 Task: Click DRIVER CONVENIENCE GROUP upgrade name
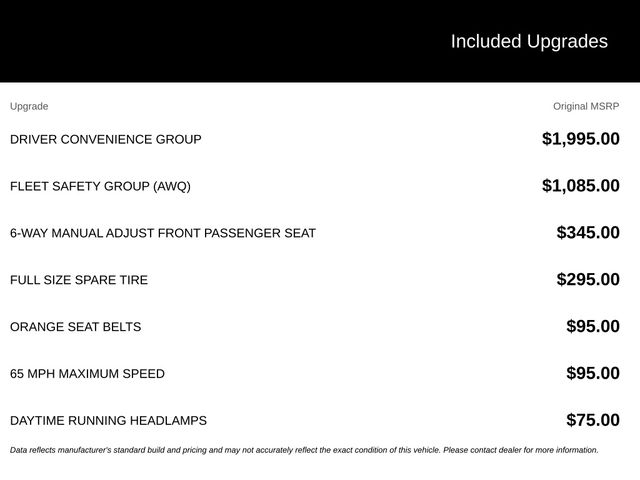pos(106,139)
